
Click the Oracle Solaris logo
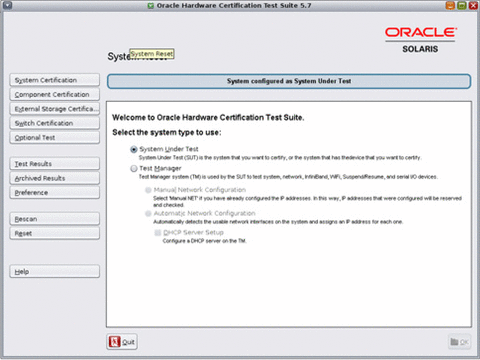(x=421, y=40)
